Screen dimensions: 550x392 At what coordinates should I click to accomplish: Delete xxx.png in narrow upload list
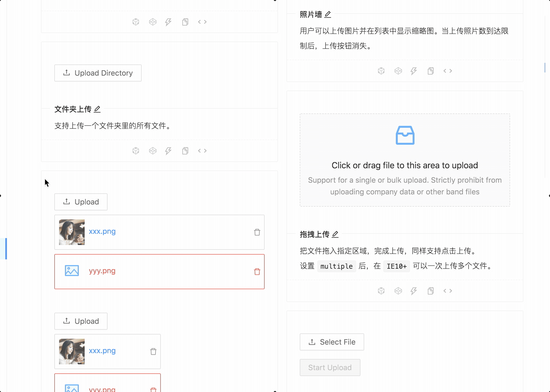pyautogui.click(x=153, y=352)
